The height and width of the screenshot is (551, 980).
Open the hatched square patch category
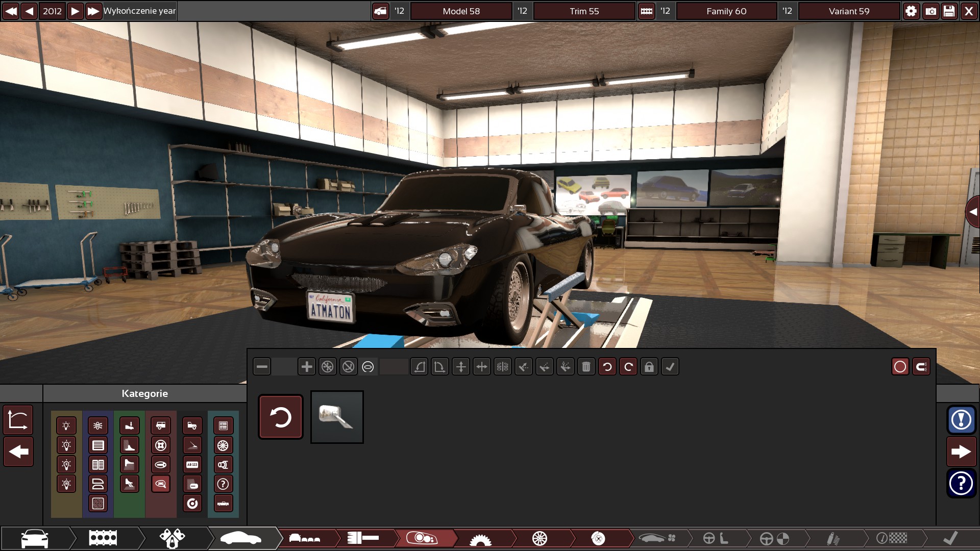click(x=98, y=503)
